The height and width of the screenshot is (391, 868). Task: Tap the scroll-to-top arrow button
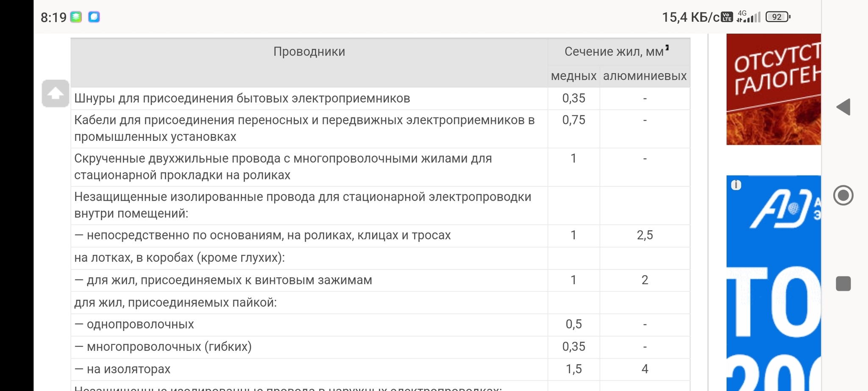pyautogui.click(x=55, y=93)
